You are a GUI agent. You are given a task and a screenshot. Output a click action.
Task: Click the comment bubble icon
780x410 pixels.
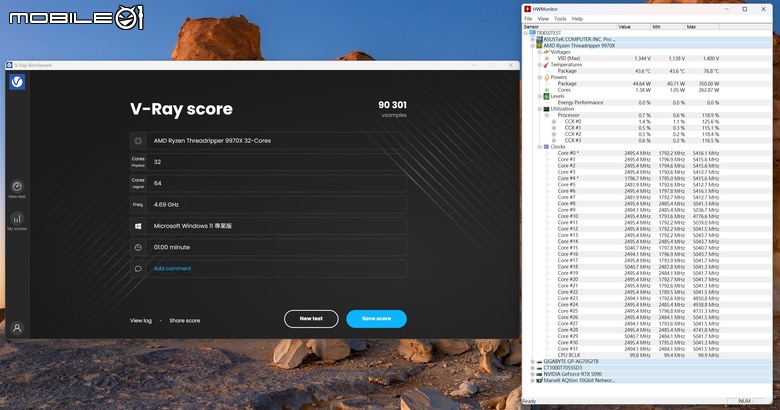point(138,269)
